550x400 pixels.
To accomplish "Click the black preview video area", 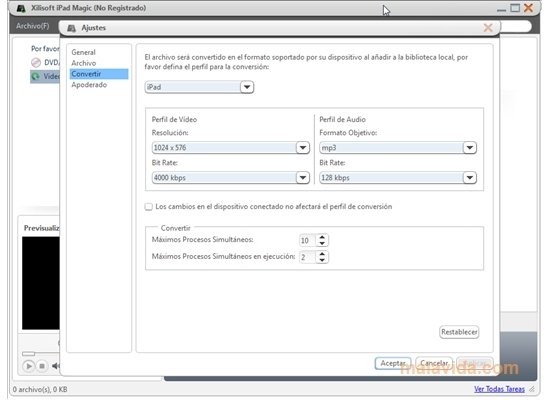I will tap(41, 283).
